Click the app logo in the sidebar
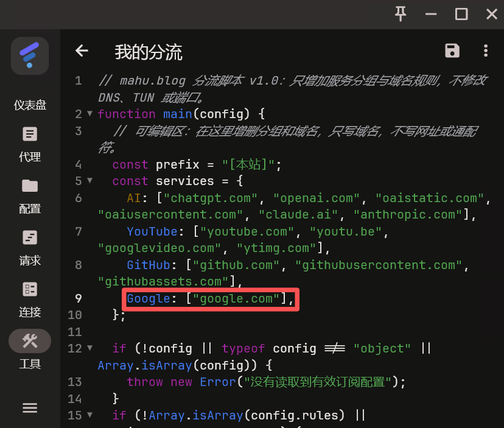The width and height of the screenshot is (504, 428). pyautogui.click(x=30, y=56)
